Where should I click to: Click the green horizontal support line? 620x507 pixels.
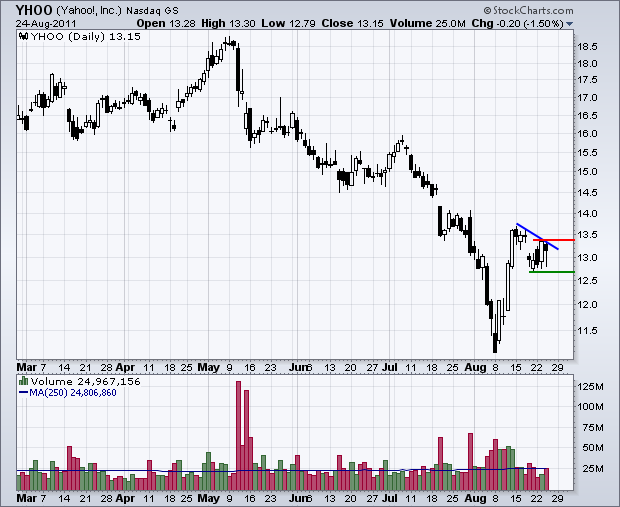click(x=552, y=272)
